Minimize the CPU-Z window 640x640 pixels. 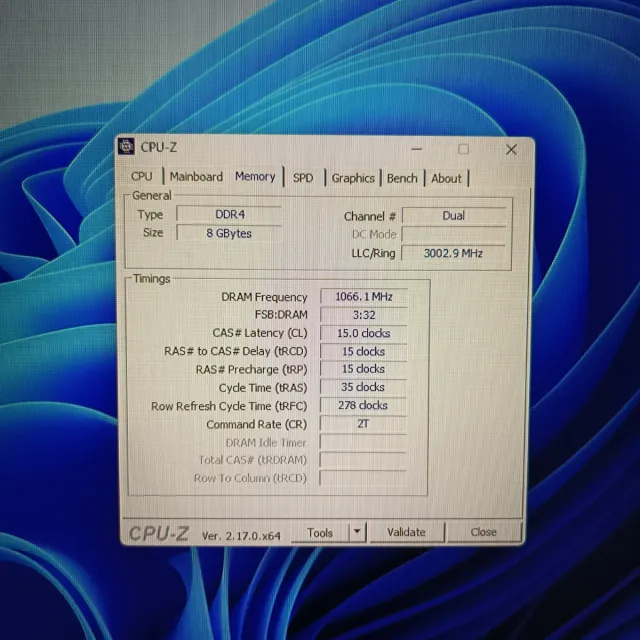(x=417, y=149)
